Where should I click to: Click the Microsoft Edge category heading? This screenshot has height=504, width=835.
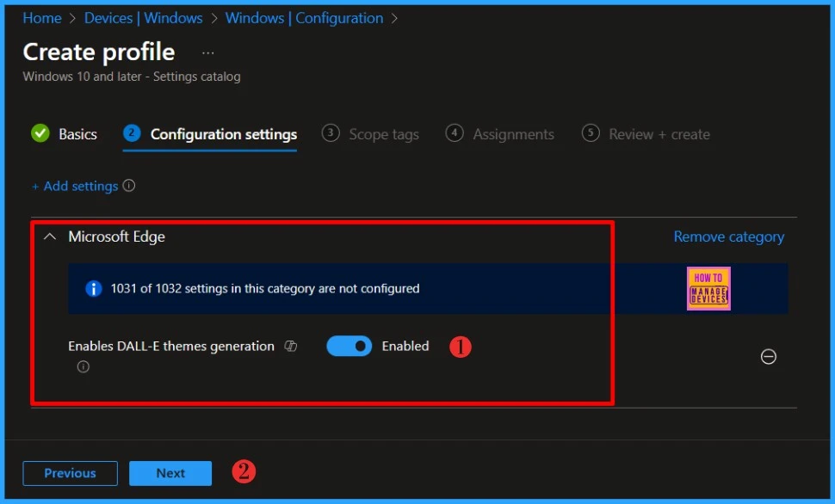pyautogui.click(x=116, y=237)
